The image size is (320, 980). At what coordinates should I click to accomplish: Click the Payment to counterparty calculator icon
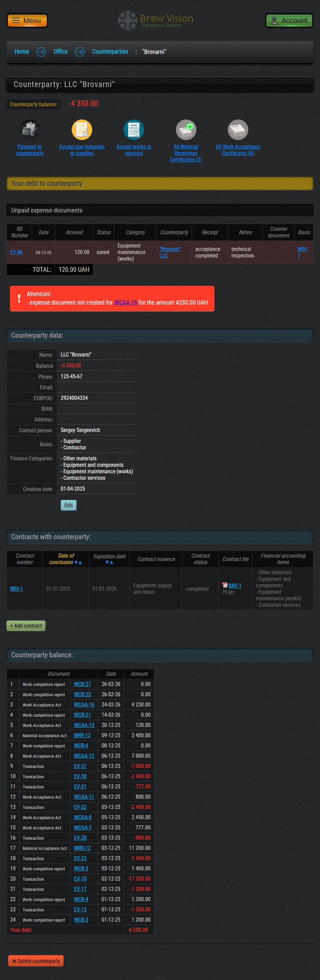point(30,130)
